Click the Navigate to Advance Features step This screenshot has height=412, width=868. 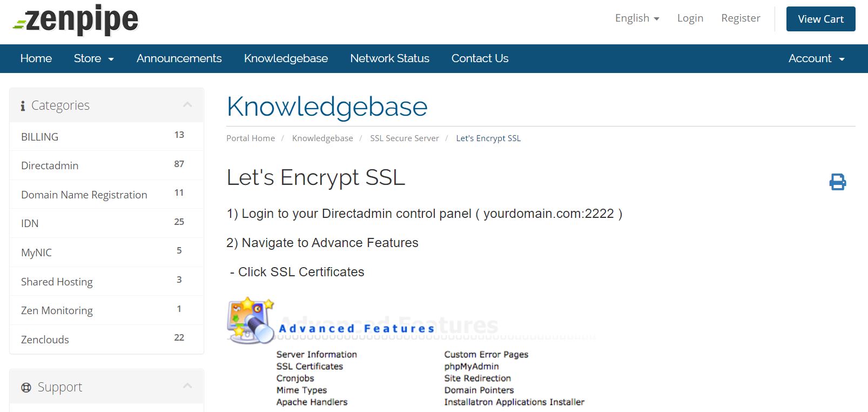(x=322, y=243)
